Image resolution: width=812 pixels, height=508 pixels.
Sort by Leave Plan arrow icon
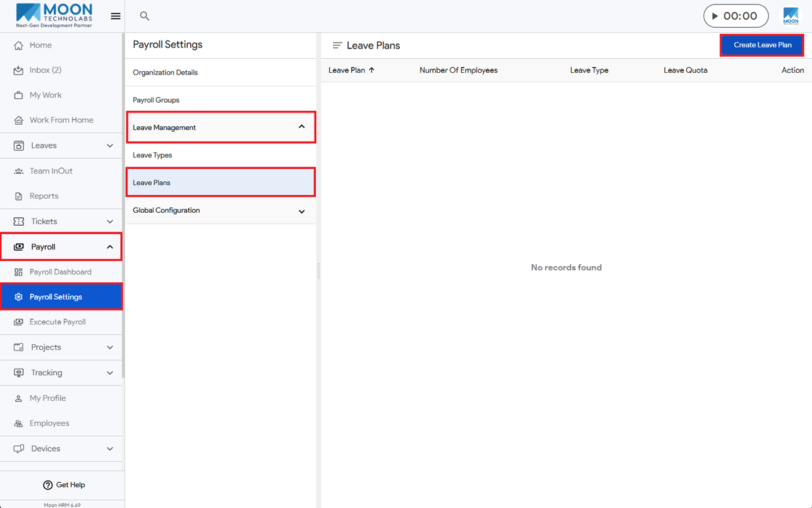(372, 70)
